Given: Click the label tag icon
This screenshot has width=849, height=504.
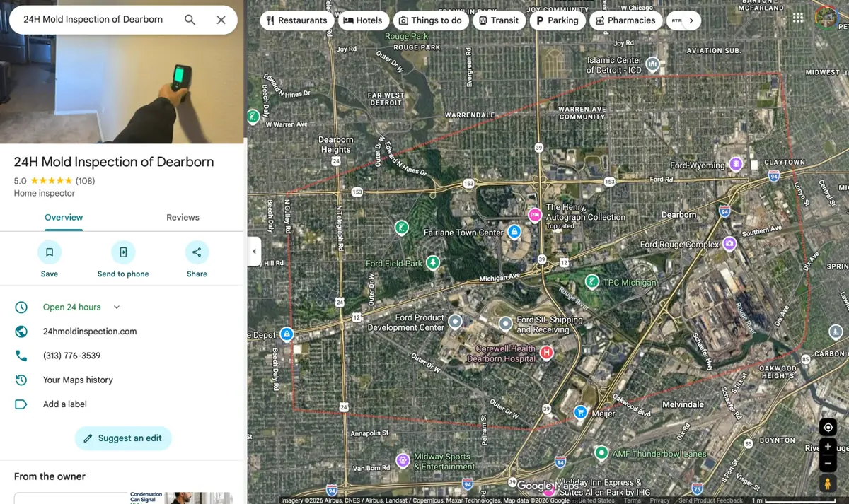Looking at the screenshot, I should point(21,404).
